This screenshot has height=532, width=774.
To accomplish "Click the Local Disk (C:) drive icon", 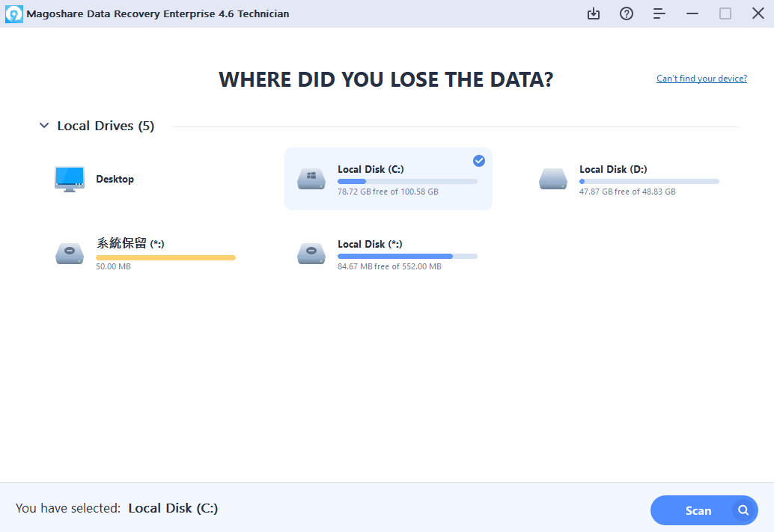I will 311,179.
